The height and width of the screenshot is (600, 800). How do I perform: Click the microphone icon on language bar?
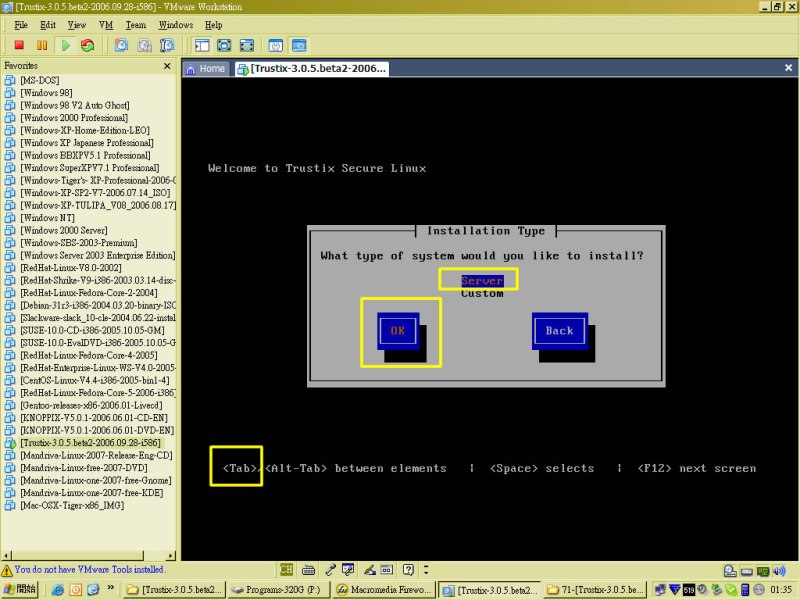coord(330,569)
